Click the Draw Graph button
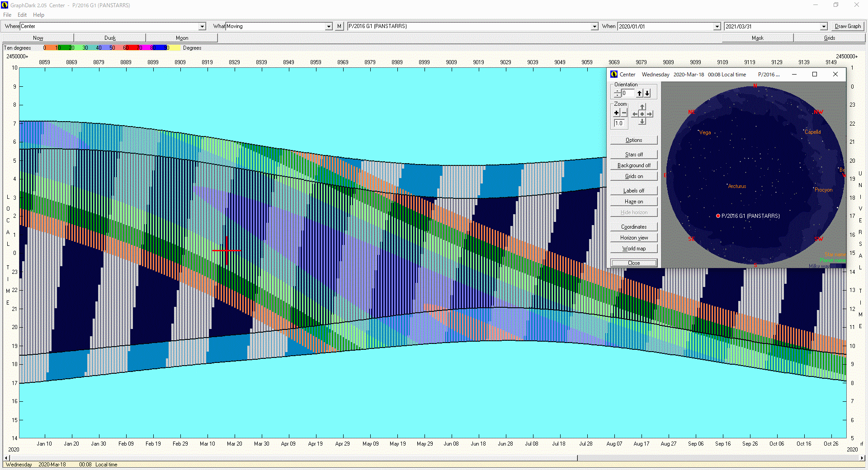This screenshot has height=470, width=868. [848, 26]
